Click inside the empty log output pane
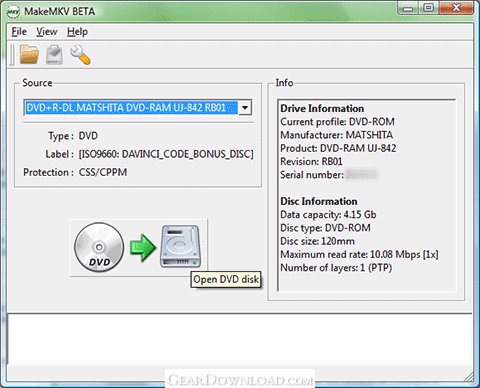Image resolution: width=480 pixels, height=388 pixels. [x=240, y=339]
